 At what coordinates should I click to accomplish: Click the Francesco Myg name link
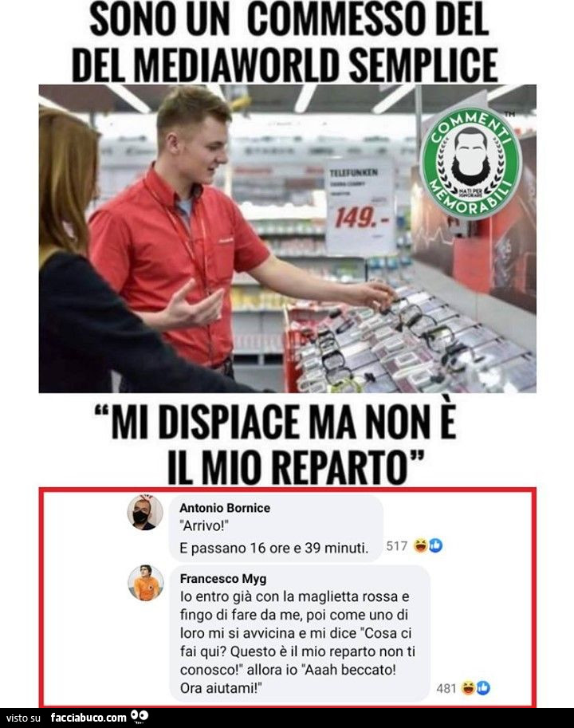point(223,579)
